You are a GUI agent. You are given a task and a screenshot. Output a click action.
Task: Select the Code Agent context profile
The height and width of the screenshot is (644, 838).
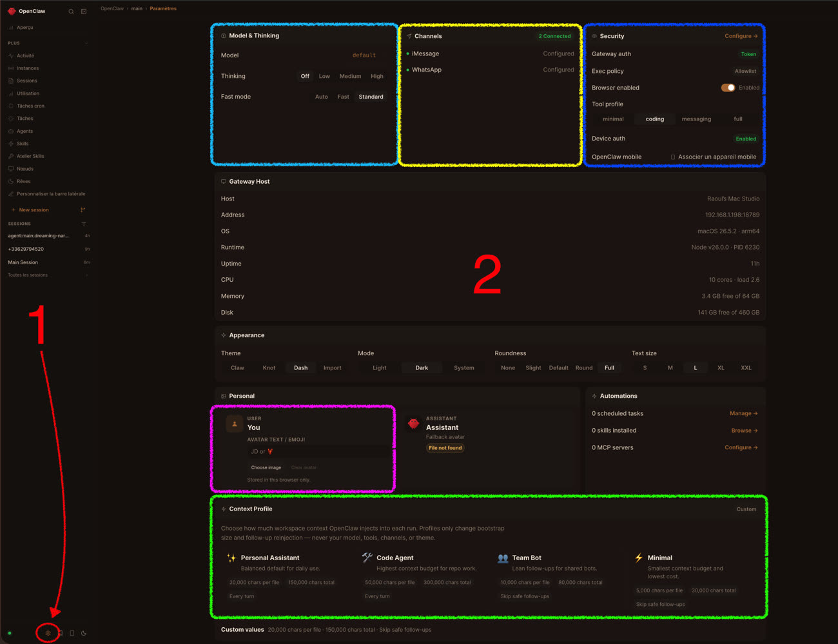[423, 577]
